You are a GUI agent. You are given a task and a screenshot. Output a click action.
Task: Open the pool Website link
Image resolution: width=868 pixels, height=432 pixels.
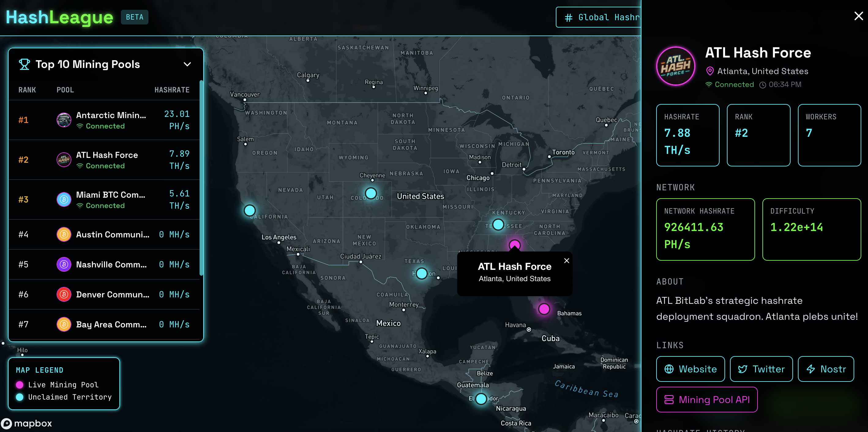[x=690, y=369]
